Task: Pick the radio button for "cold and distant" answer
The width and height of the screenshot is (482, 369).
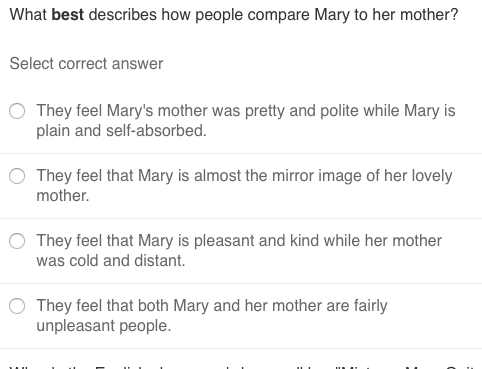Action: tap(17, 241)
